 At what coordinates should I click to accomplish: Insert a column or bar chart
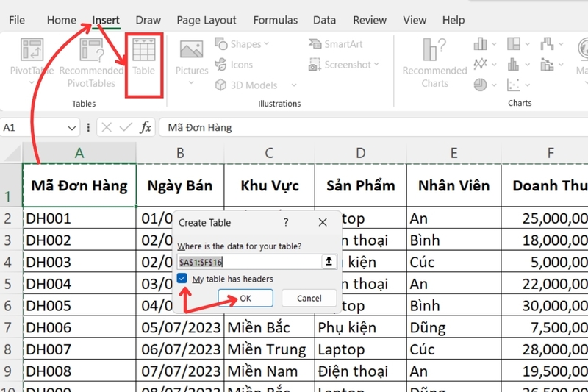tap(480, 44)
